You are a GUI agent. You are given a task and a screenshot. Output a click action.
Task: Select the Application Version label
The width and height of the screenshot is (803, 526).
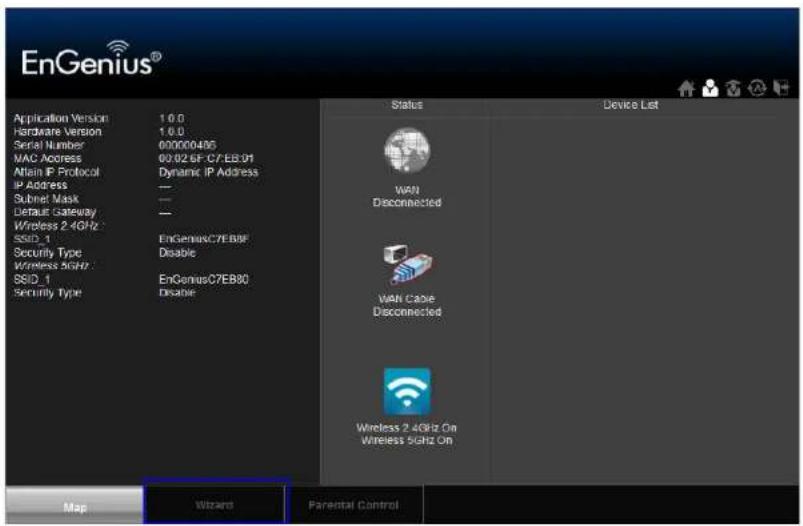click(61, 118)
